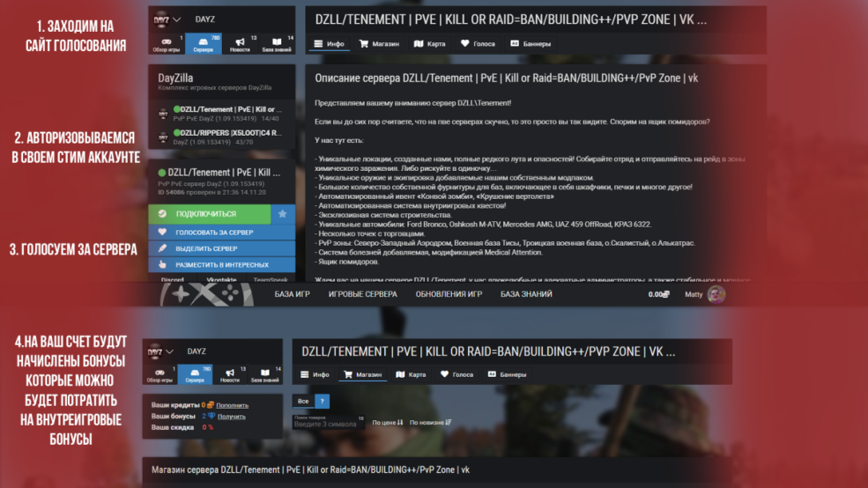Image resolution: width=868 pixels, height=488 pixels.
Task: Click the Пополнить link next to credits
Action: tap(232, 405)
